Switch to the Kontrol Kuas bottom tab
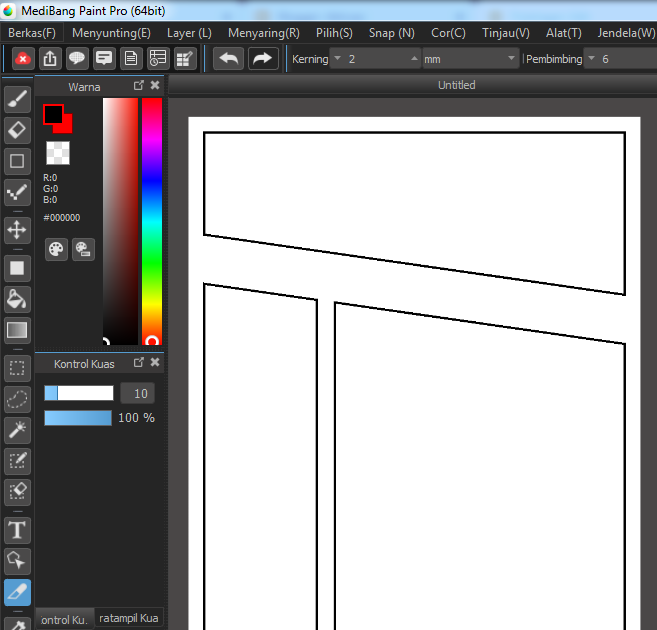 click(x=65, y=619)
